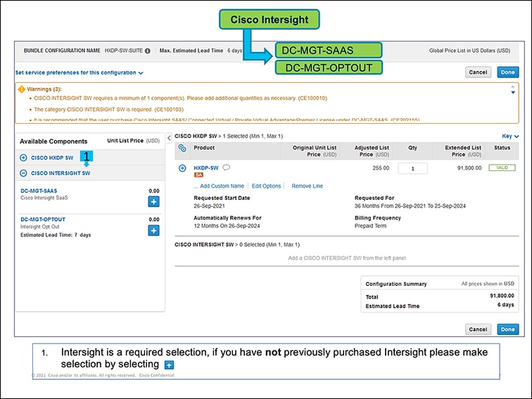Click the Qty input field
The width and height of the screenshot is (532, 399).
413,169
